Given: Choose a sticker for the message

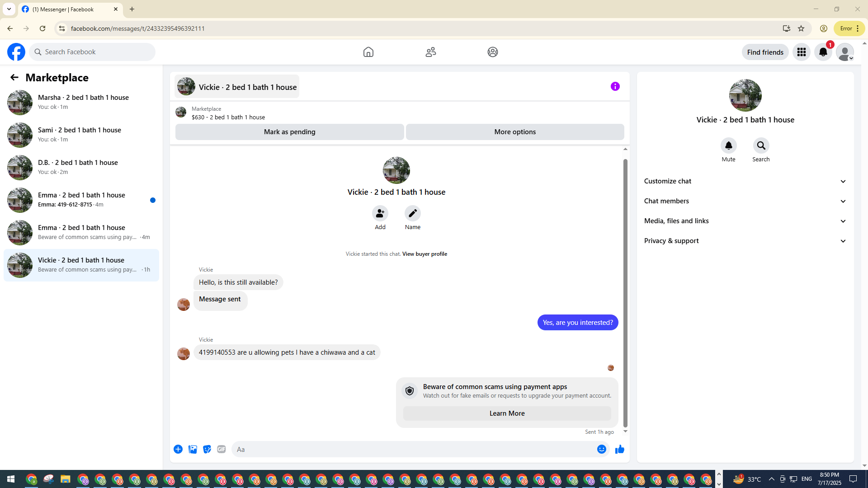Looking at the screenshot, I should [x=207, y=449].
